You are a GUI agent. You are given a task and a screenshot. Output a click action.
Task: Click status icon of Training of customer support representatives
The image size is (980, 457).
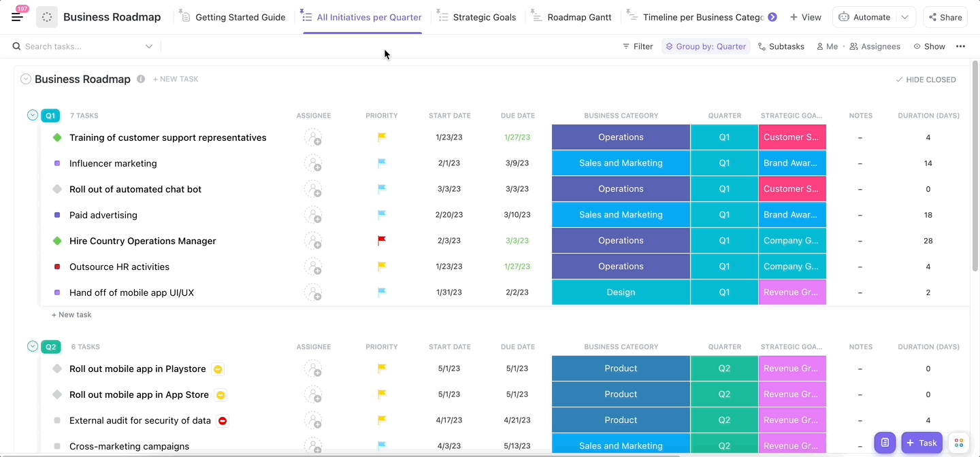click(x=57, y=137)
